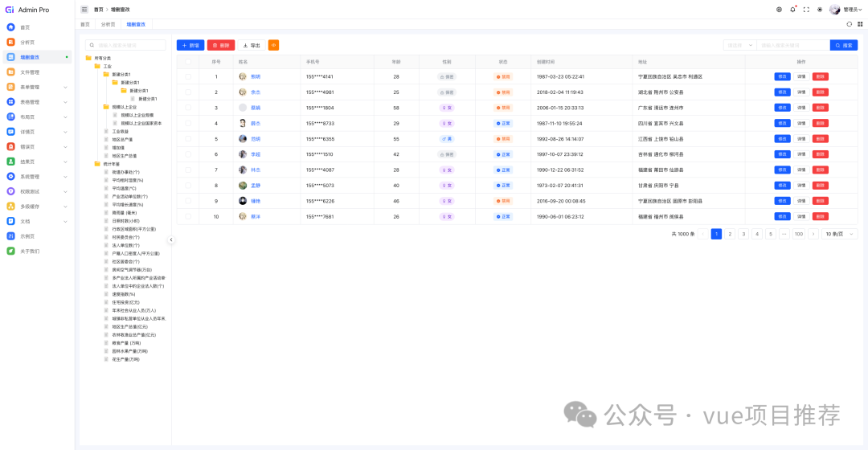Viewport: 868px width, 450px height.
Task: Switch theme with icon beside avatar
Action: pyautogui.click(x=820, y=10)
